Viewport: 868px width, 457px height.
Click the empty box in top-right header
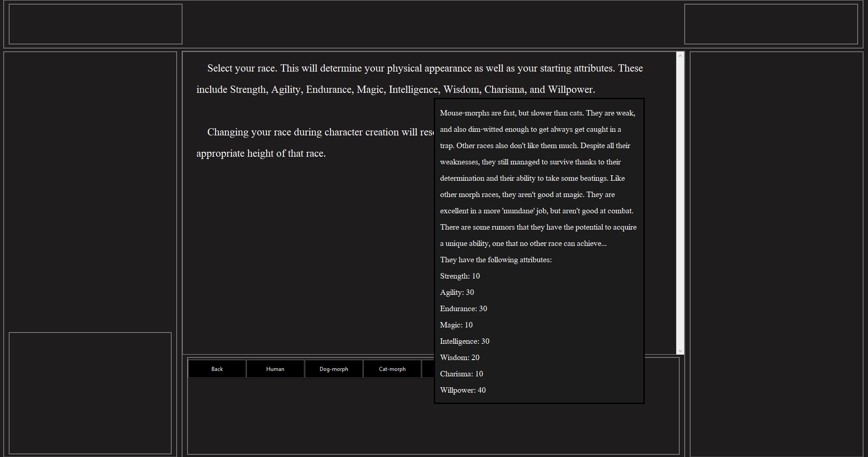771,24
